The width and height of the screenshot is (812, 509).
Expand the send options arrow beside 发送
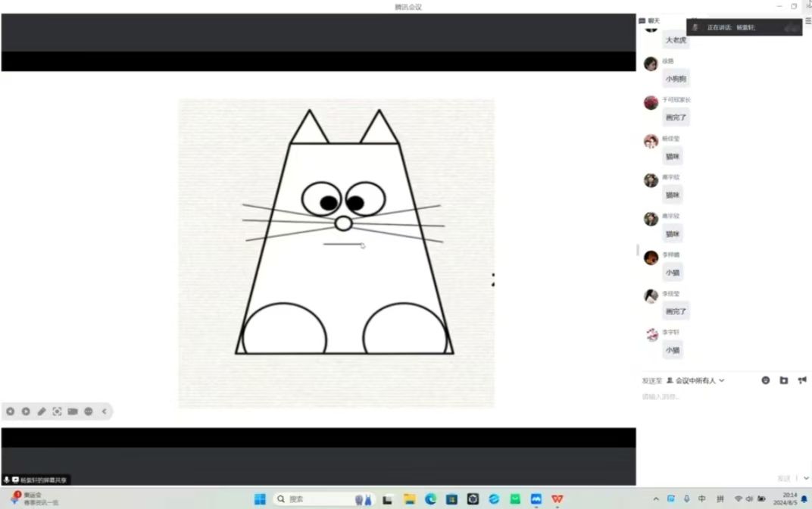point(806,478)
